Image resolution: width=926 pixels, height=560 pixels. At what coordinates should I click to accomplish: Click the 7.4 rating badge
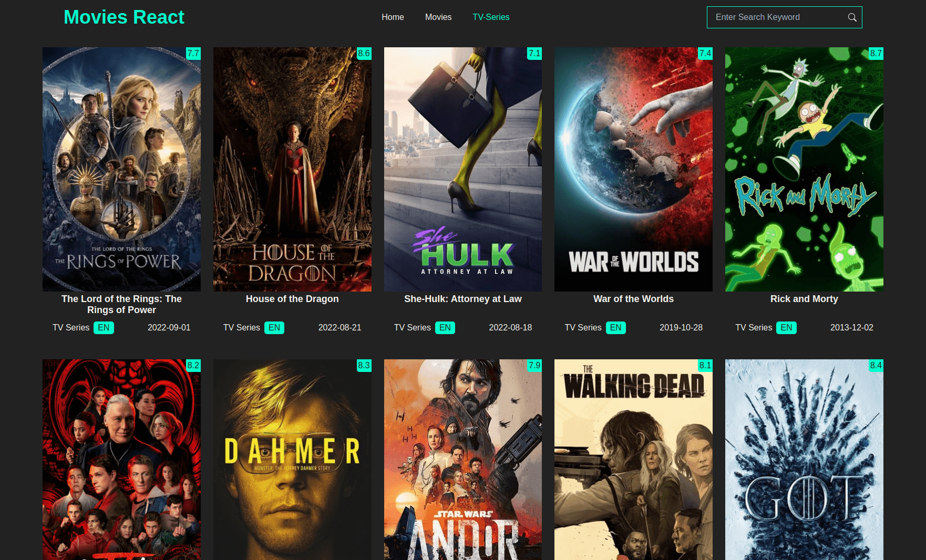705,53
